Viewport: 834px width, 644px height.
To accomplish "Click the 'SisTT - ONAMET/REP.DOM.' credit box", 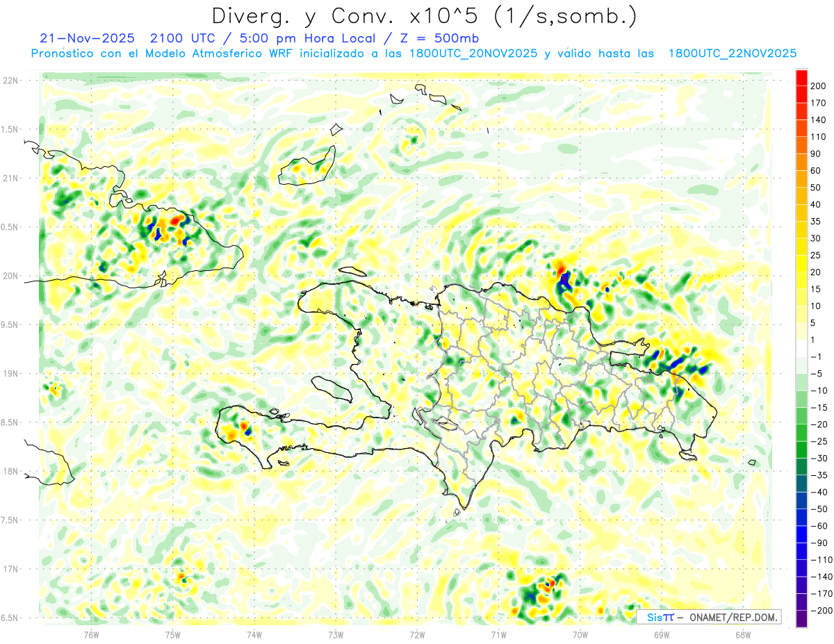I will (x=708, y=617).
